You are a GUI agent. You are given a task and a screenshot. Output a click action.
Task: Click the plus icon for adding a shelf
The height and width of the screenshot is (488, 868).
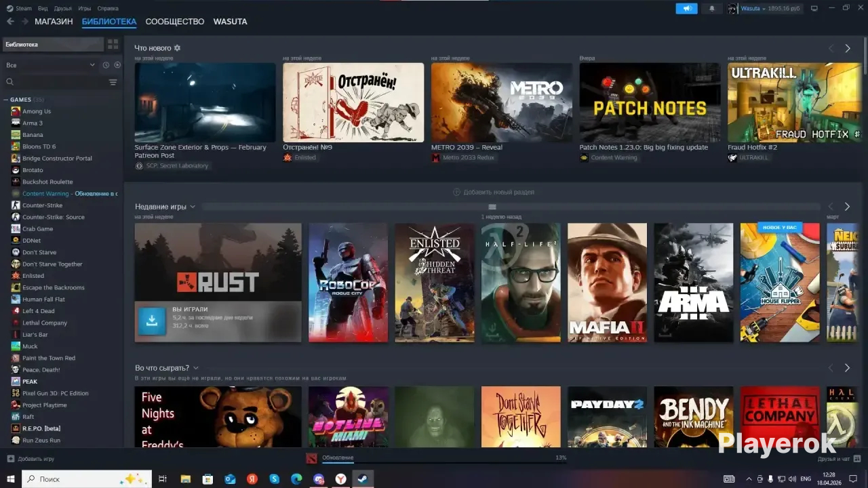[x=456, y=192]
